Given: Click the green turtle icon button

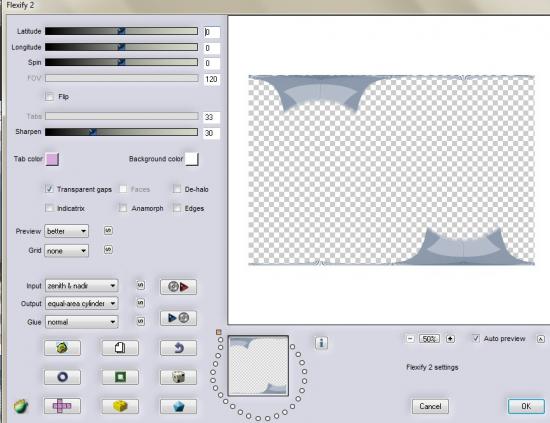Looking at the screenshot, I should click(62, 348).
